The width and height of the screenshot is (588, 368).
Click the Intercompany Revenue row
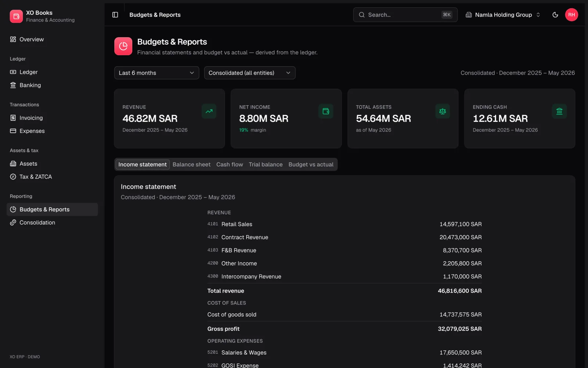point(344,276)
